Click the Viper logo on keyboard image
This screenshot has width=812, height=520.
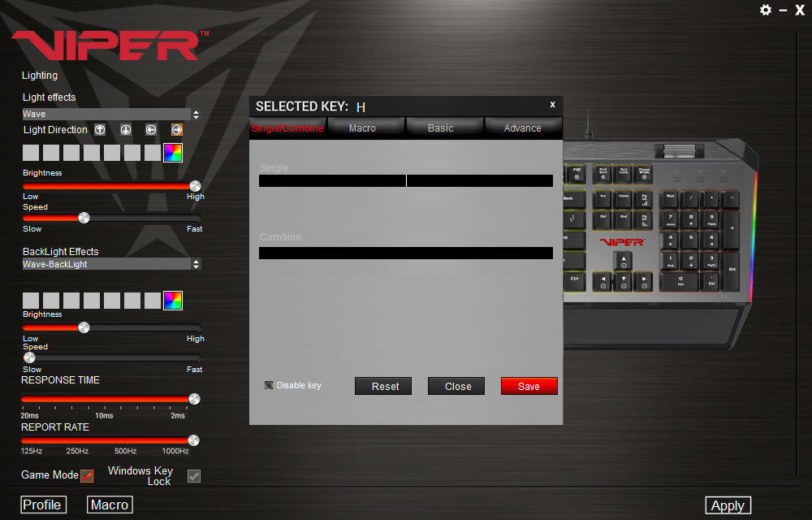tap(623, 242)
